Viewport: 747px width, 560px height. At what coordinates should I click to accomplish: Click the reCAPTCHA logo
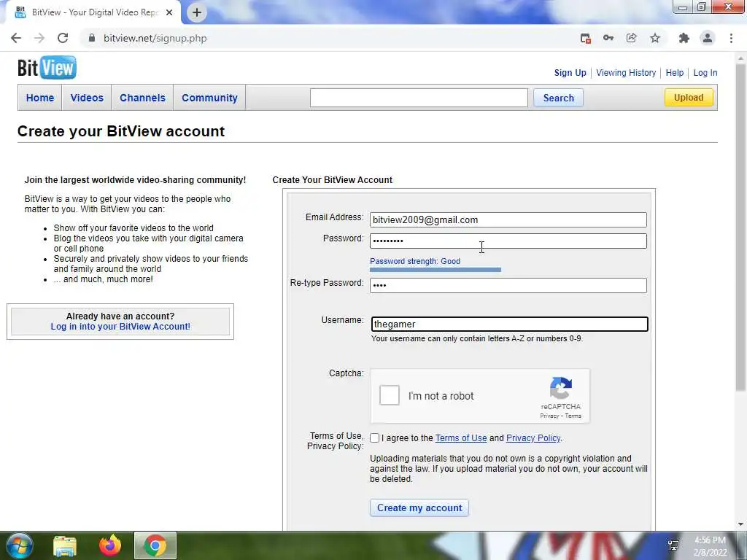click(x=561, y=388)
